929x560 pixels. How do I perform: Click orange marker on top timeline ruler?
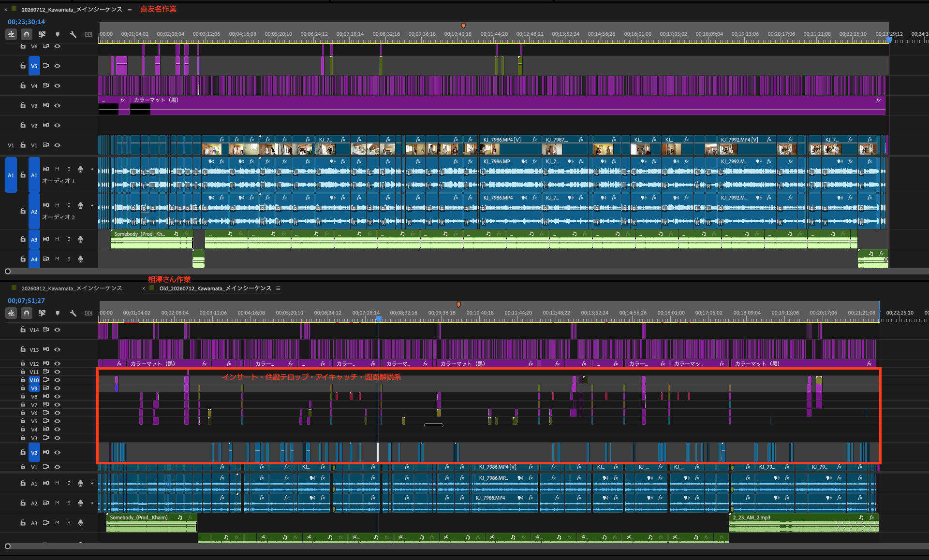pos(463,26)
